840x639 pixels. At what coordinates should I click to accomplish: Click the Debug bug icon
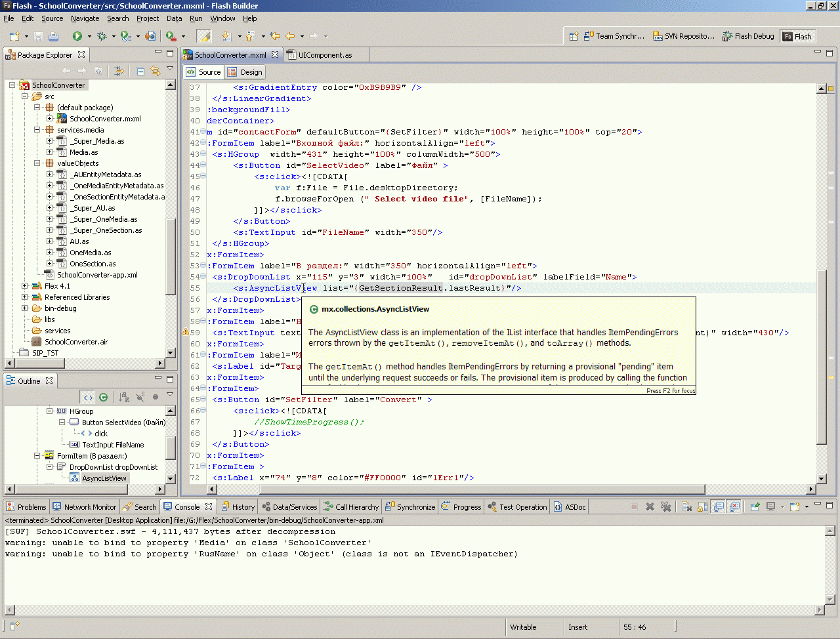tap(102, 36)
